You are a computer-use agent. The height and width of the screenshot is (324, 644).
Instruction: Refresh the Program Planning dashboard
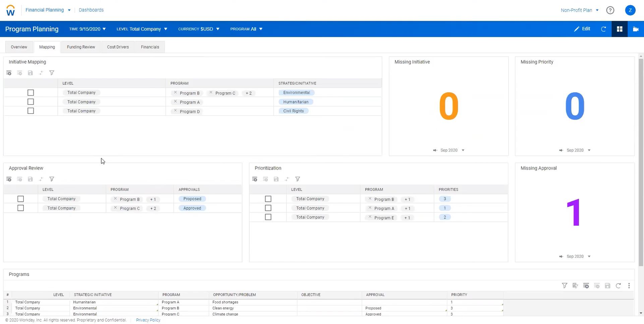click(x=603, y=29)
